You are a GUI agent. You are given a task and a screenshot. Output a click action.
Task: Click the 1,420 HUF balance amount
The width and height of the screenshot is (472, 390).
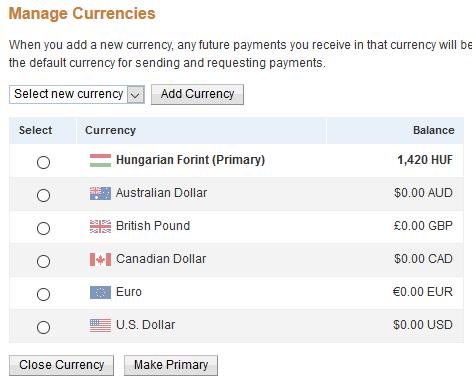(x=425, y=160)
